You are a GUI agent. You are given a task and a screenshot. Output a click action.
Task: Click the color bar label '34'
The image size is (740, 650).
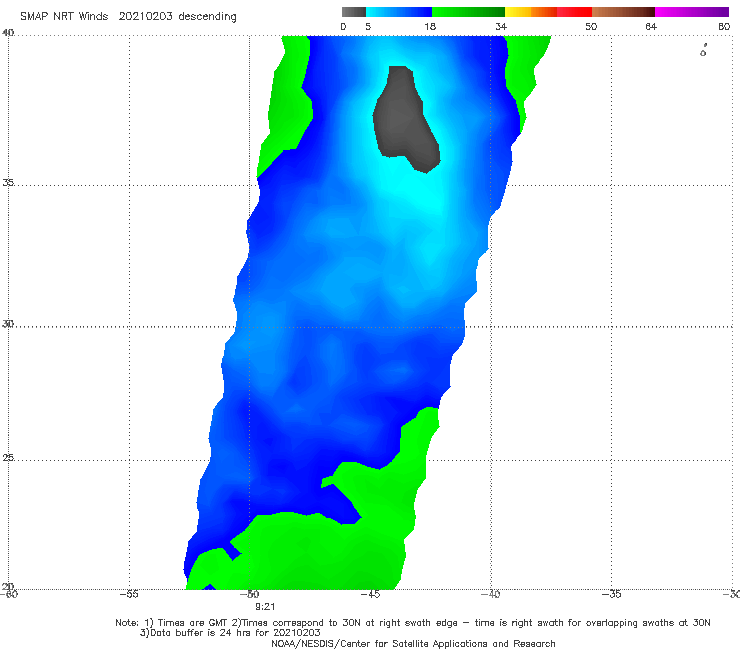(501, 27)
